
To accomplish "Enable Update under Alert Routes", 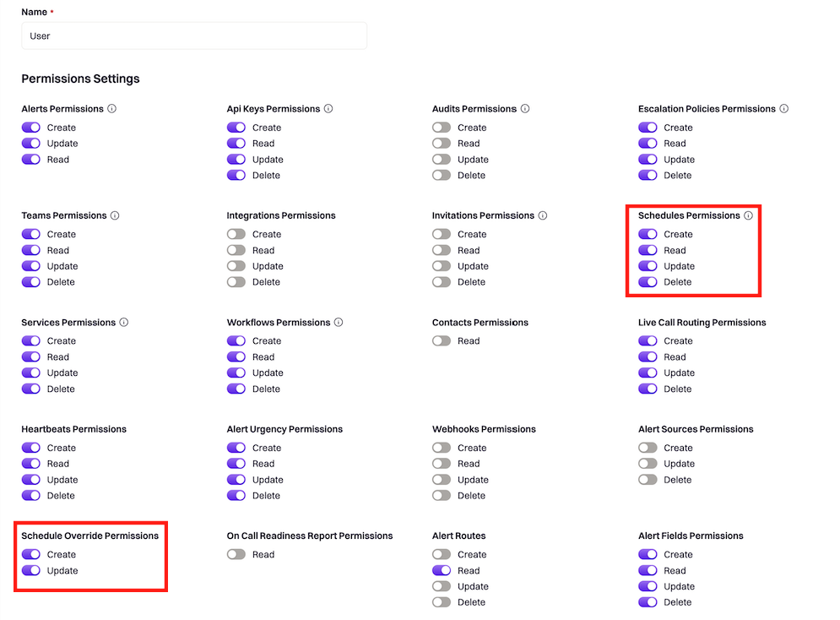I will tap(442, 586).
